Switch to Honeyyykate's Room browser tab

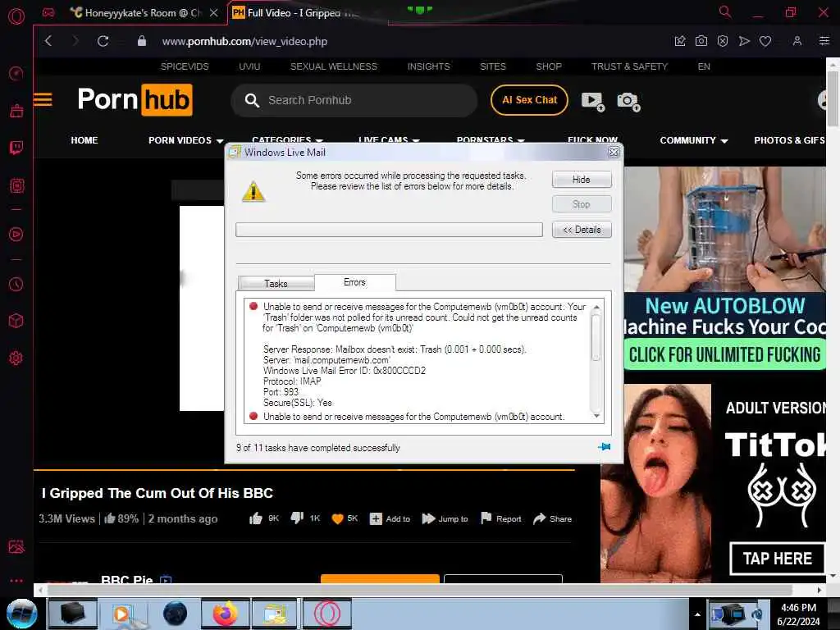(137, 13)
